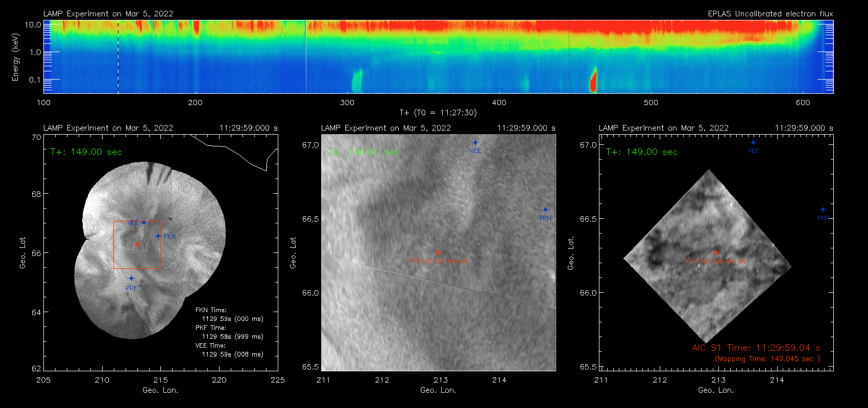Image resolution: width=868 pixels, height=408 pixels.
Task: Click the 'FKN Time:' label
Action: [x=211, y=310]
